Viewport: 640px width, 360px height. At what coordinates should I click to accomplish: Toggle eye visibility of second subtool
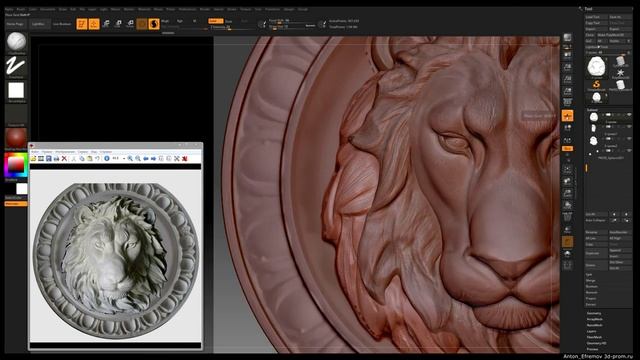[629, 127]
